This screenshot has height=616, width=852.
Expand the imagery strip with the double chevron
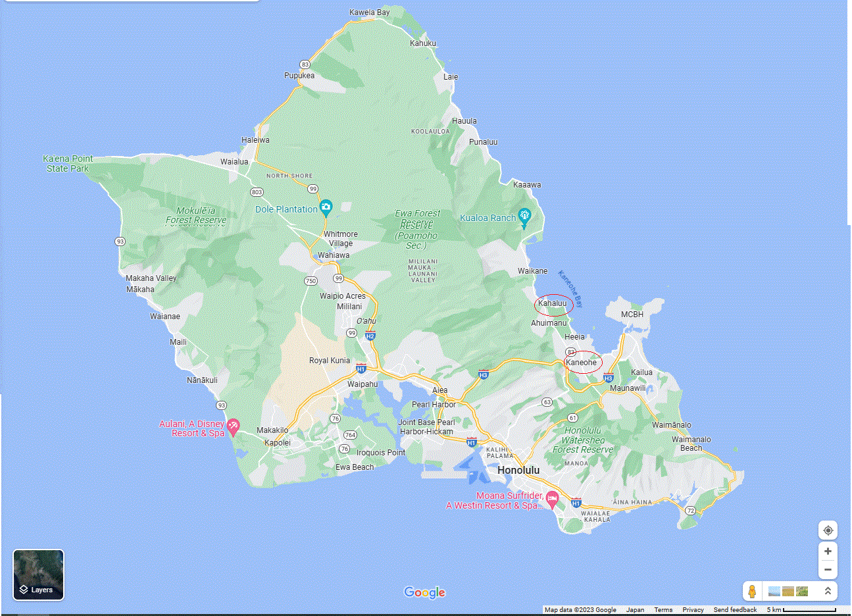pos(828,591)
